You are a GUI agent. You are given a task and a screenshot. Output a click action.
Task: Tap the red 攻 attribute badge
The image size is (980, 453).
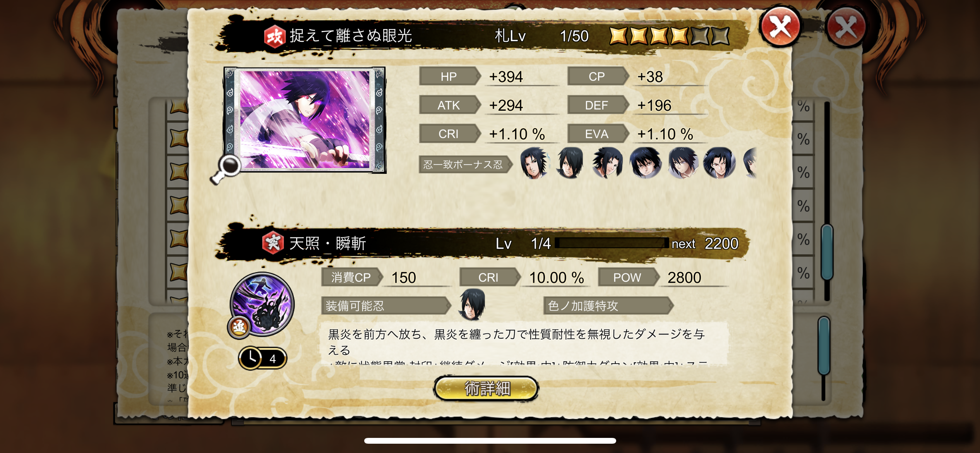[274, 37]
